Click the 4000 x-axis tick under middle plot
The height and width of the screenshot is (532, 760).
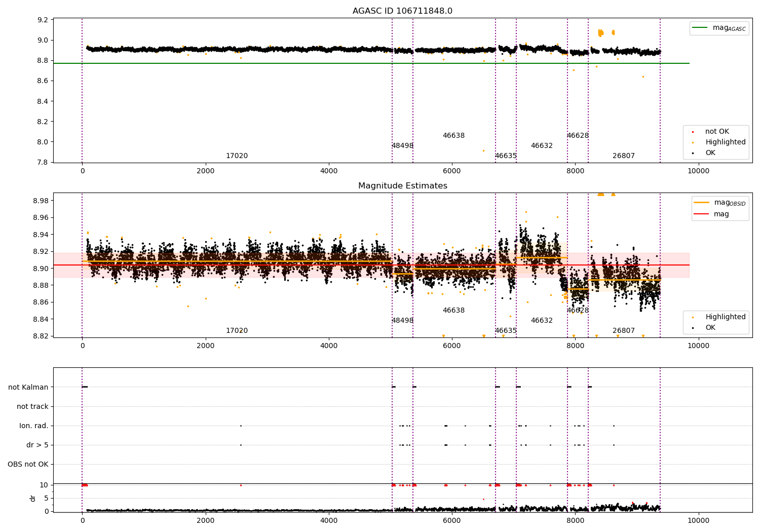tap(329, 346)
